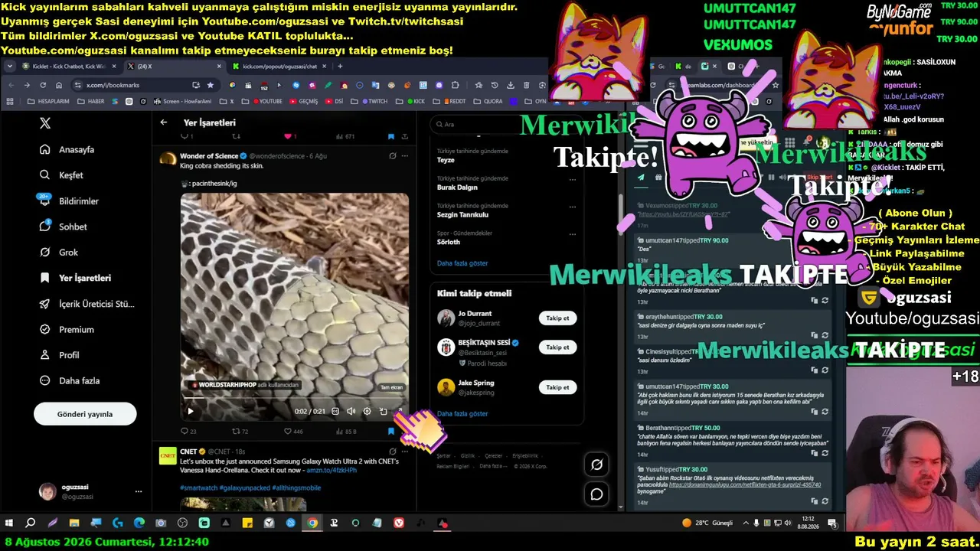
Task: Open File Explorer from the taskbar
Action: pyautogui.click(x=74, y=523)
